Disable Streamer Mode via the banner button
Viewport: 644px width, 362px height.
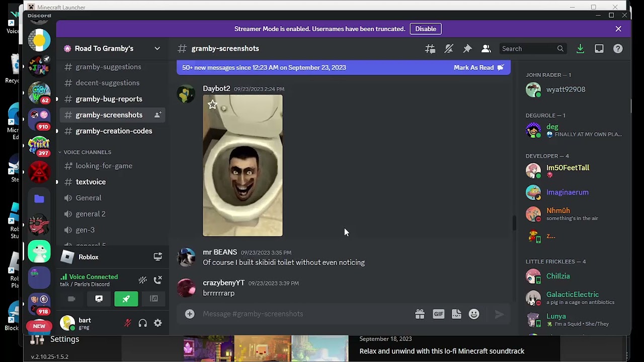click(426, 29)
